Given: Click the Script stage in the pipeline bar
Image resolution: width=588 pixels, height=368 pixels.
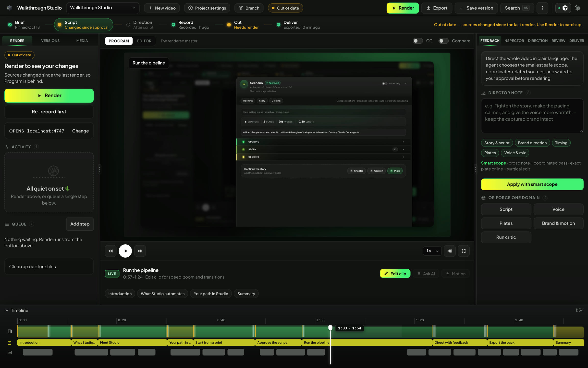Looking at the screenshot, I should click(x=83, y=25).
